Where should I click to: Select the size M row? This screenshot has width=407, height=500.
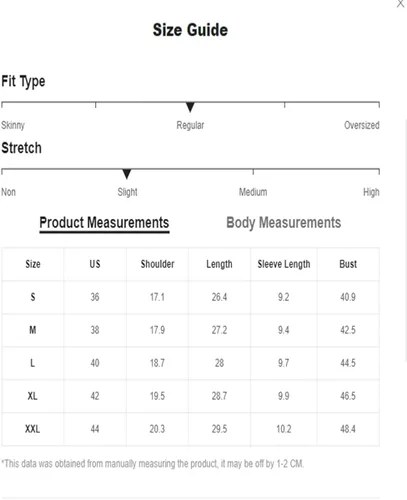tap(191, 330)
